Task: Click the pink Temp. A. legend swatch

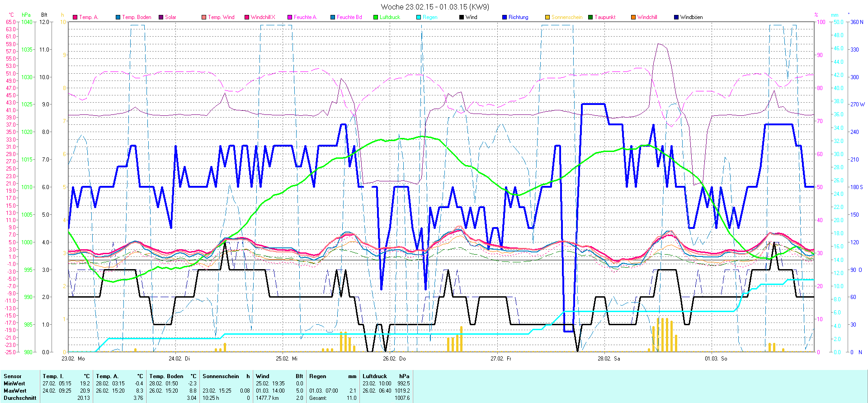Action: click(75, 17)
